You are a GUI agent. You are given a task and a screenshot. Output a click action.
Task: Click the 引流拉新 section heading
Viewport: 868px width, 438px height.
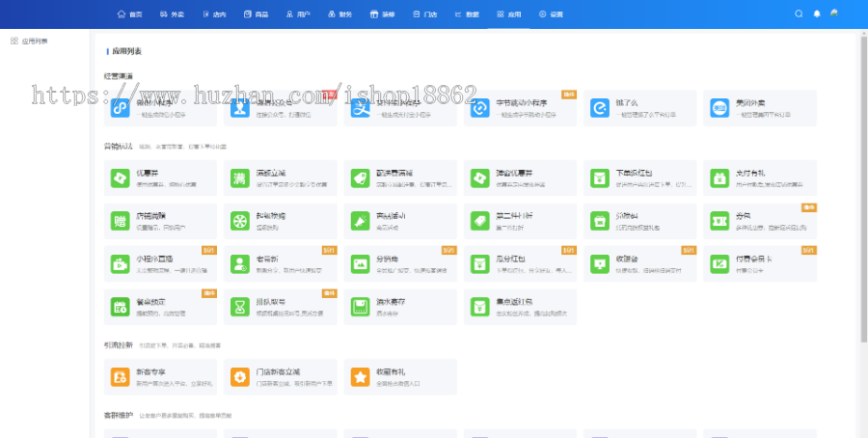click(x=118, y=345)
